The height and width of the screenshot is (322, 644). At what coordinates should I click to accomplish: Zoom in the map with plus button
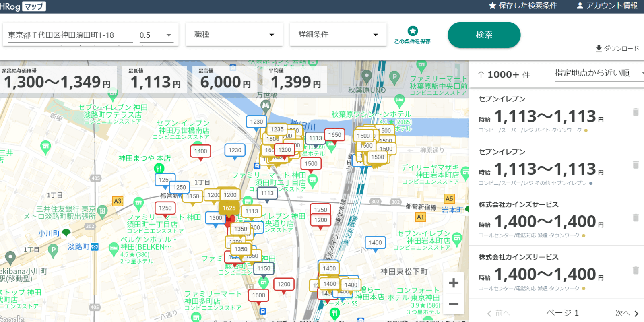click(x=454, y=283)
